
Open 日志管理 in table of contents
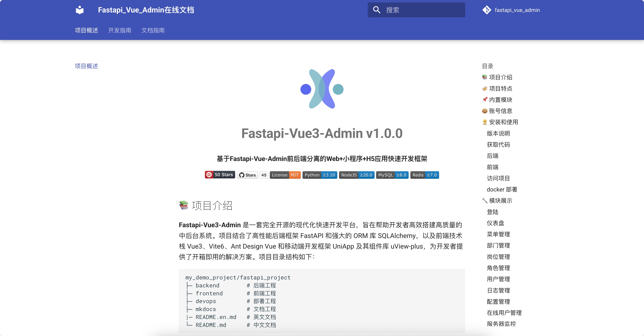coord(498,291)
